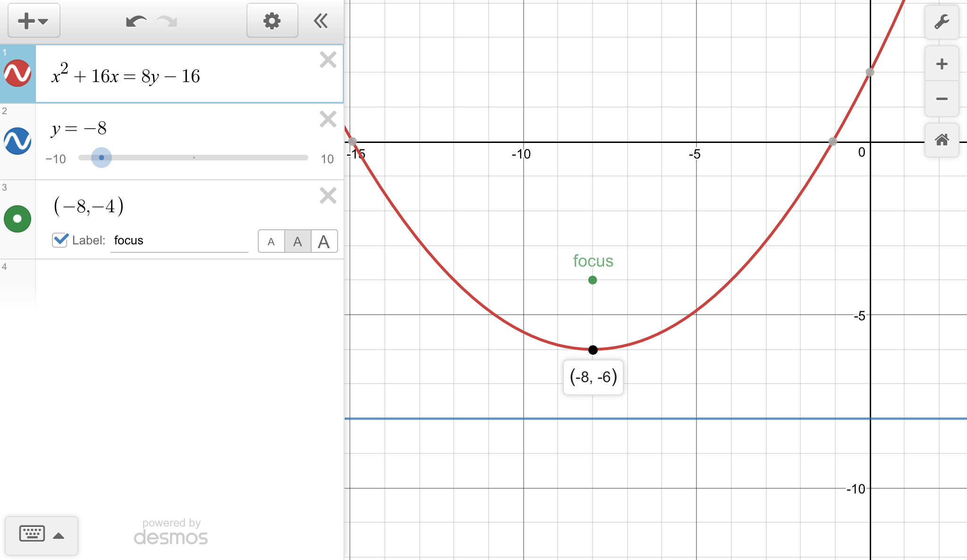Viewport: 967px width, 560px height.
Task: Expand the on-screen keyboard arrow
Action: [59, 535]
